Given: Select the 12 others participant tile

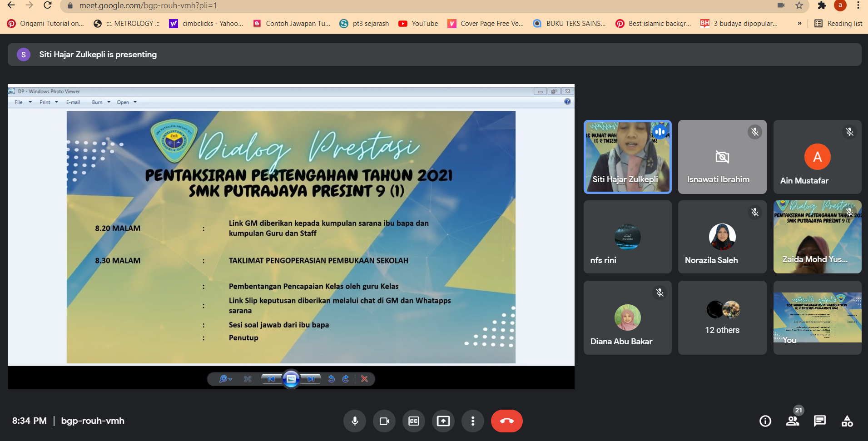Looking at the screenshot, I should pos(722,317).
